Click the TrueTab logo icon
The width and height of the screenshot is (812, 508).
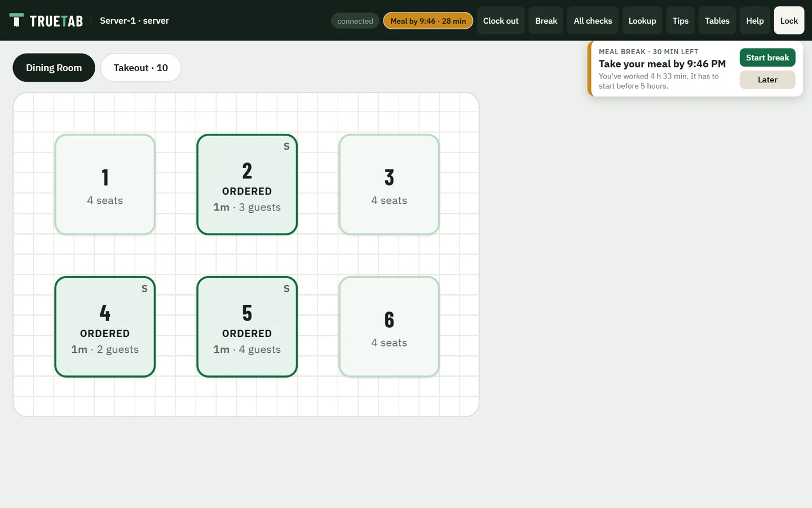coord(16,20)
